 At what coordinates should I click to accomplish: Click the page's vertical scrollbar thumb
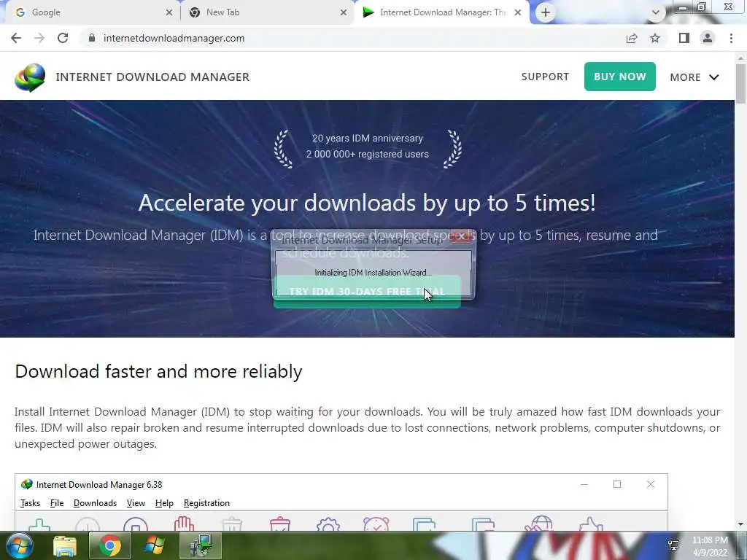click(741, 83)
